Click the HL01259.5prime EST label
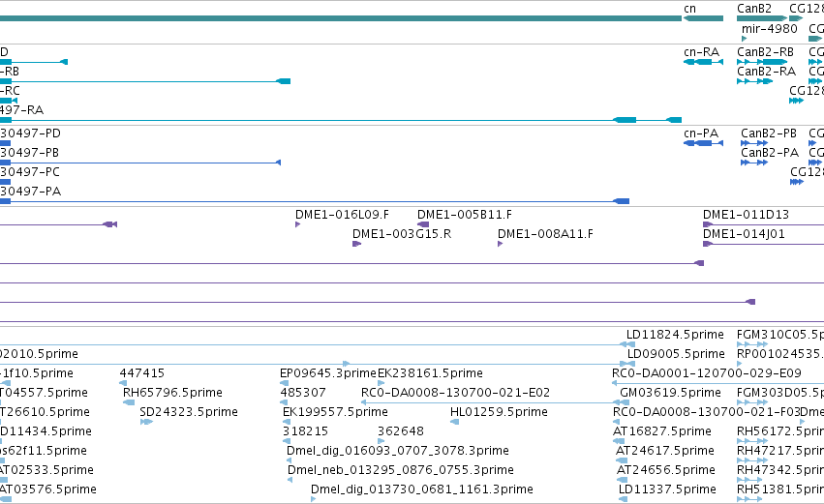Viewport: 824px width, 504px height. (500, 413)
